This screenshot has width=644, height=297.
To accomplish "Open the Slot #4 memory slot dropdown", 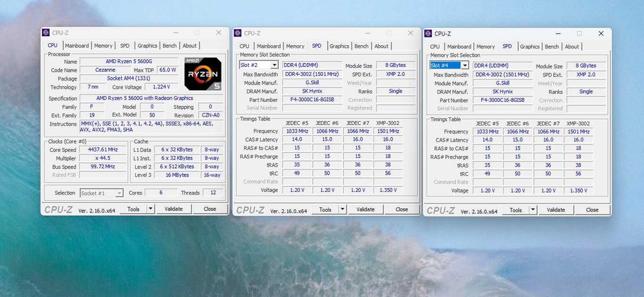I will click(x=450, y=65).
